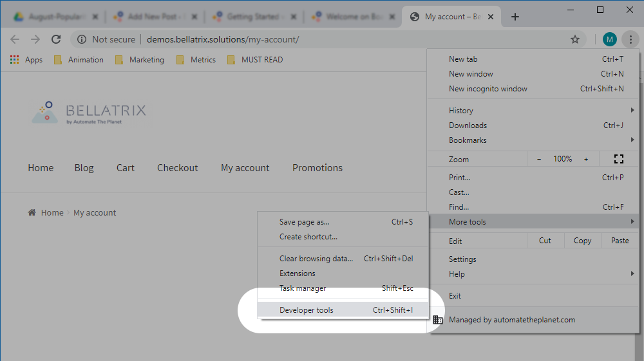Choose Exit in the Chrome menu

(x=533, y=295)
